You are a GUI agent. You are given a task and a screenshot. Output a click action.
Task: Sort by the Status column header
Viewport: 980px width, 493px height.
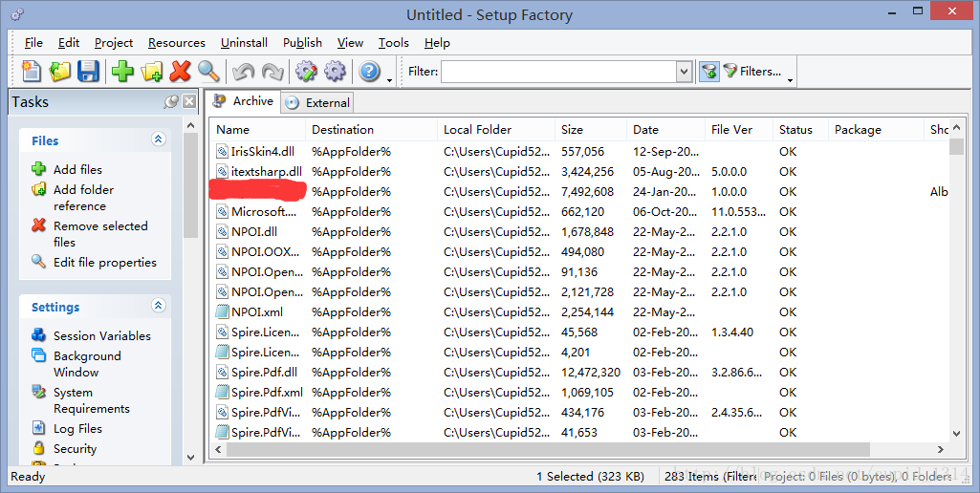click(800, 129)
